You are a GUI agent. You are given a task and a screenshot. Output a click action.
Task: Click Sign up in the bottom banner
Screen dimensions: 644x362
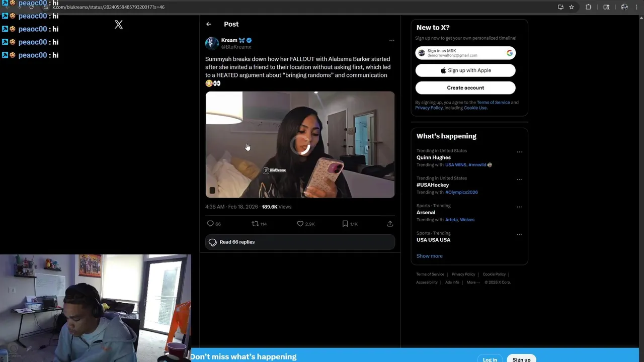(521, 359)
